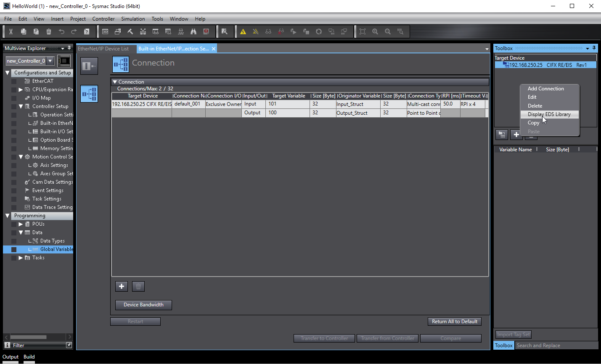Image resolution: width=601 pixels, height=364 pixels.
Task: Click the square marker beside EtherCAT
Action: point(14,81)
